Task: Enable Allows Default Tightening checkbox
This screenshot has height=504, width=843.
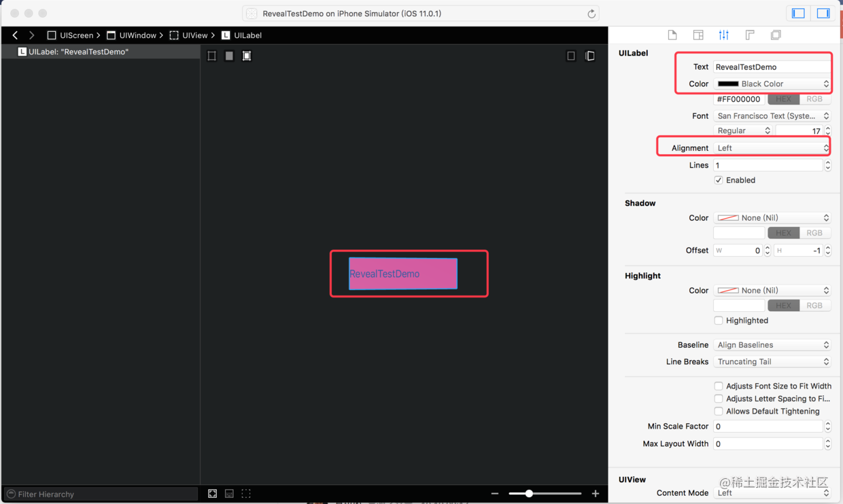Action: [x=719, y=412]
